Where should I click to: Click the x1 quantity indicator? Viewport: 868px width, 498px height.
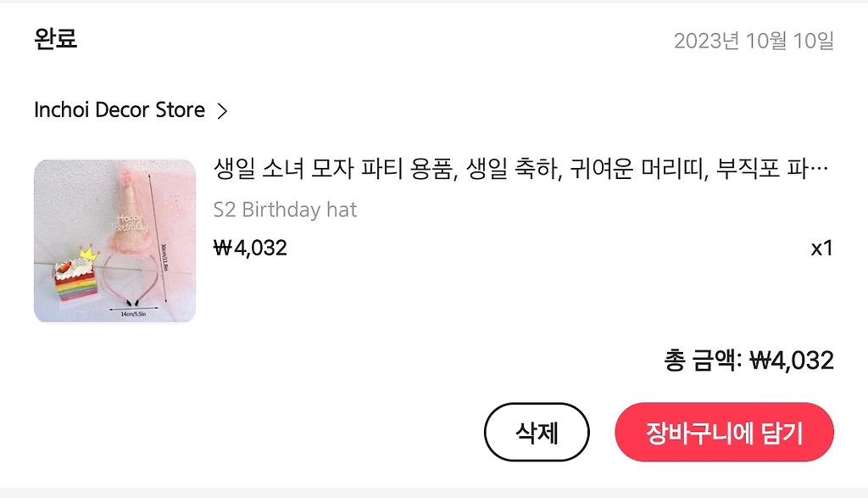pos(822,249)
